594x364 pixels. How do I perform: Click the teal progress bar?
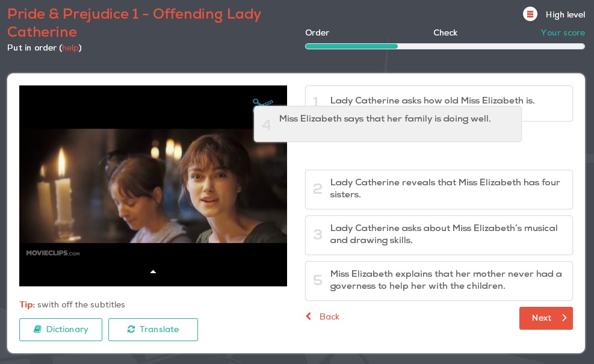tap(351, 46)
